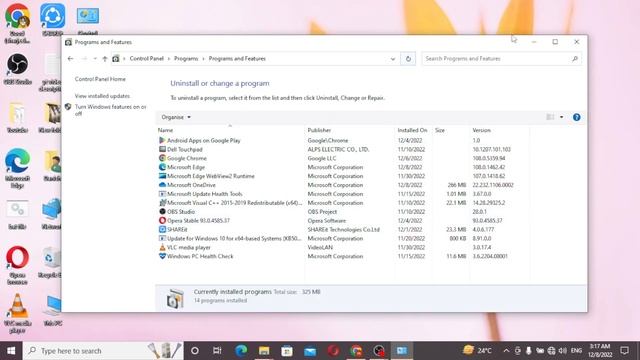Screen dimensions: 640x360
Task: Open the VLC media player desktop shortcut
Action: click(x=17, y=313)
